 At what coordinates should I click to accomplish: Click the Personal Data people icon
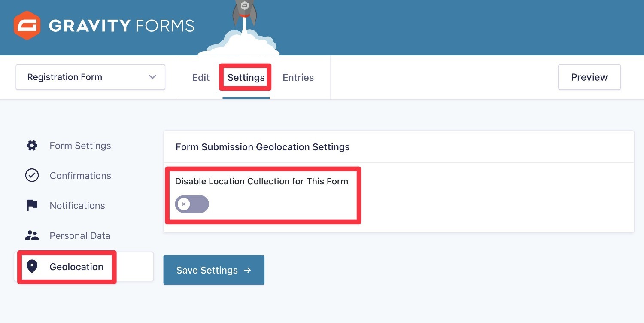(32, 235)
